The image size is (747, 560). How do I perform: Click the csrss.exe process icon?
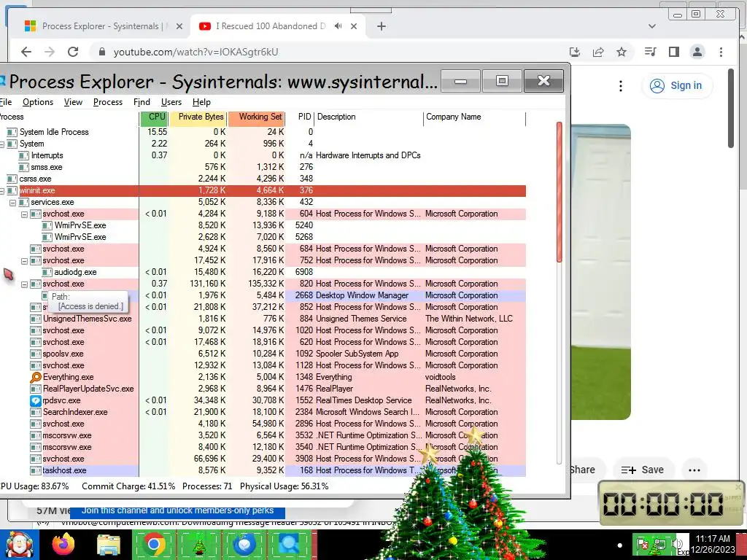coord(12,179)
